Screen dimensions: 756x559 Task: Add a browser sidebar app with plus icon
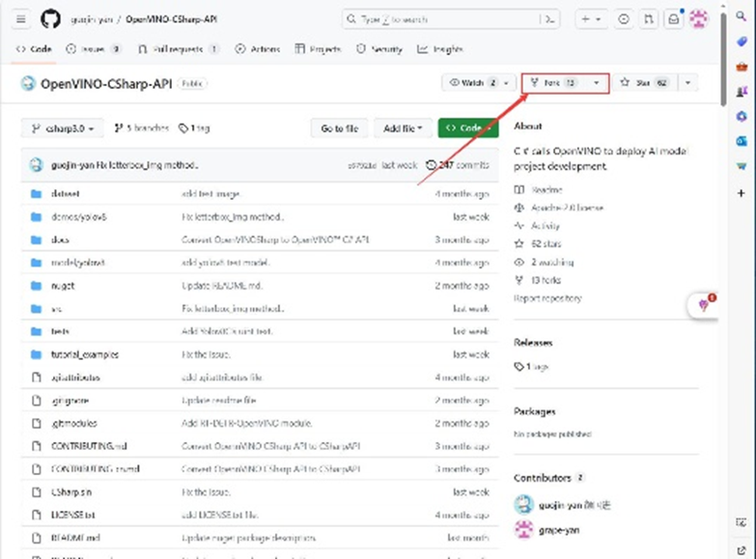742,193
